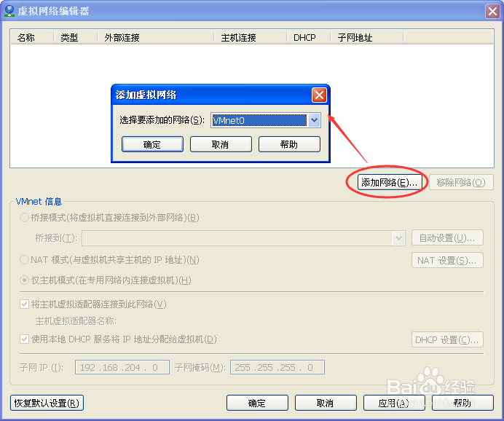Click the 主机连接 column header

[x=251, y=38]
